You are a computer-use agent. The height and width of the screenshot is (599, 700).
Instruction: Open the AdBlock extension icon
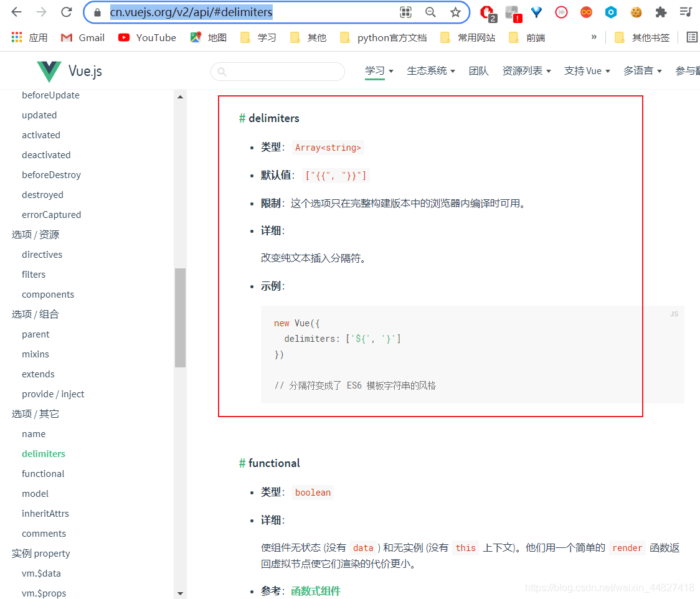click(486, 12)
